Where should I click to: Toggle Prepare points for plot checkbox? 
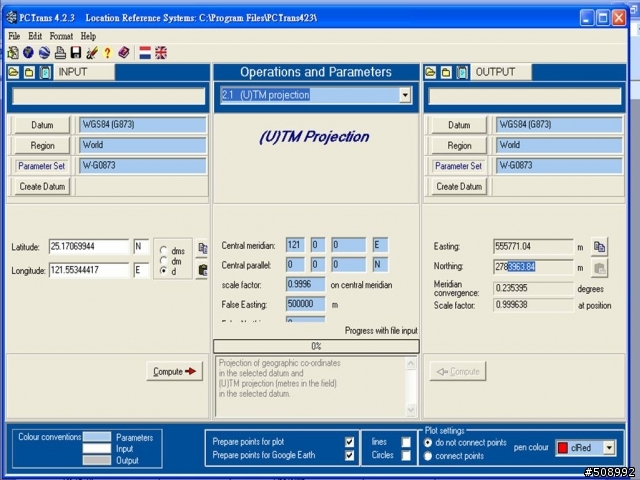(349, 442)
